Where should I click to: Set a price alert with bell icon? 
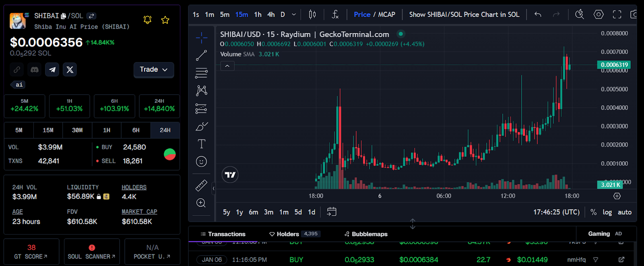pyautogui.click(x=147, y=20)
